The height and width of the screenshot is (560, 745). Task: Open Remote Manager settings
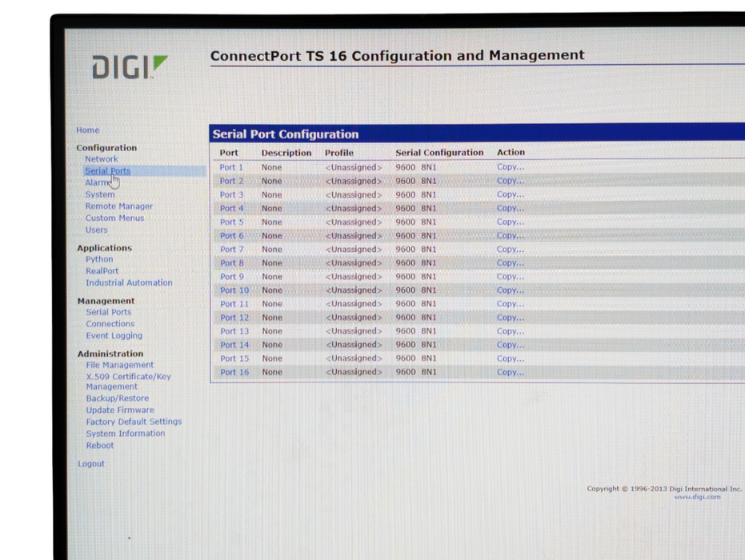click(x=119, y=206)
